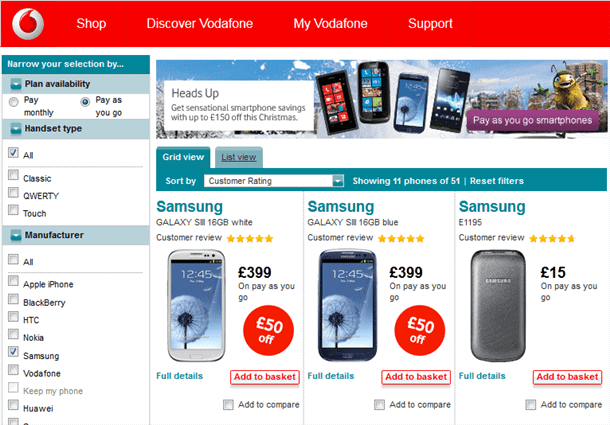610x425 pixels.
Task: Add Galaxy SIII white to basket
Action: [265, 377]
